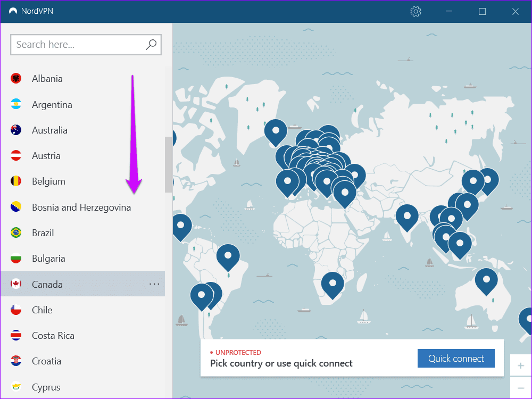Select Albania in the country list

[x=82, y=78]
